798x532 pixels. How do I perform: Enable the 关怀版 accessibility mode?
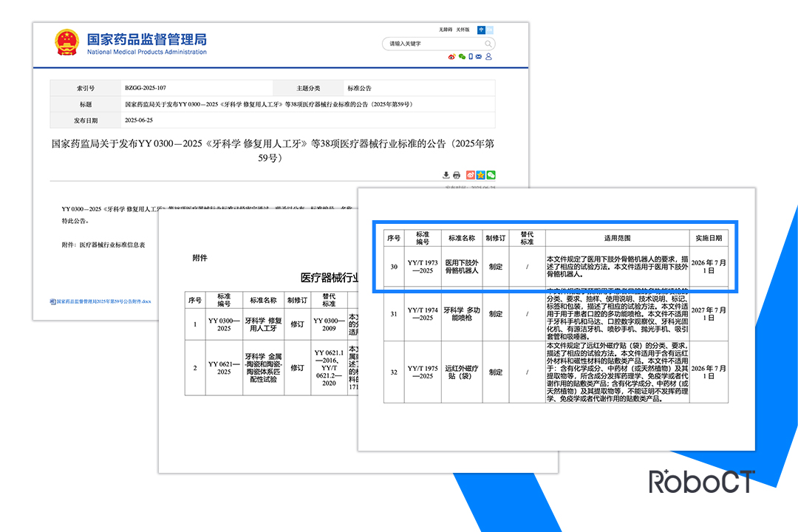463,30
